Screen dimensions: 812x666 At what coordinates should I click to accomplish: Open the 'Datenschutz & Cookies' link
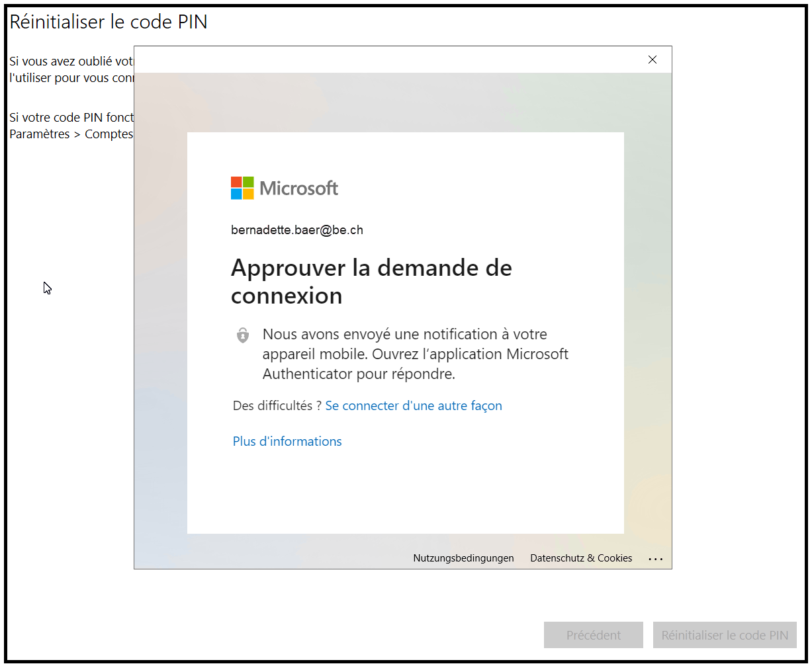tap(581, 558)
